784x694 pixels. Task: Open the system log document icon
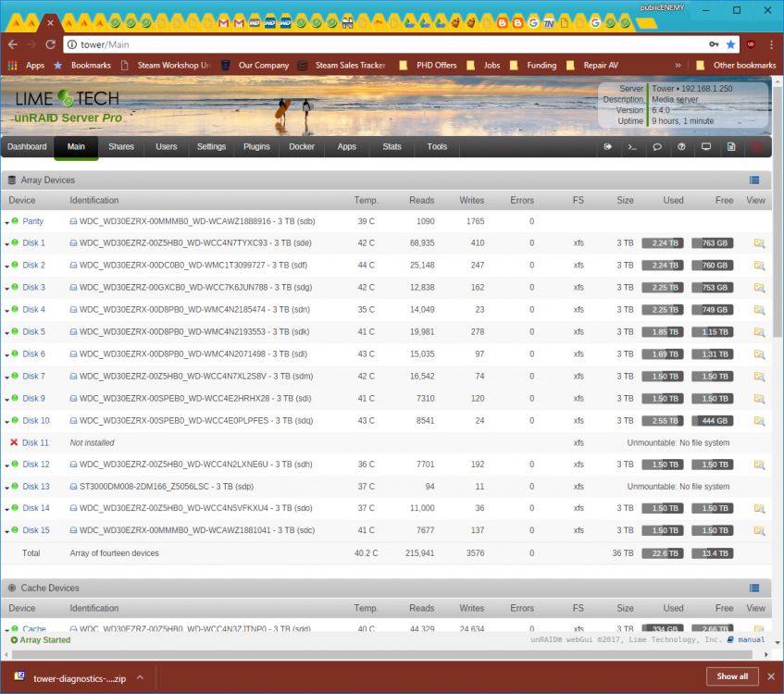coord(731,147)
